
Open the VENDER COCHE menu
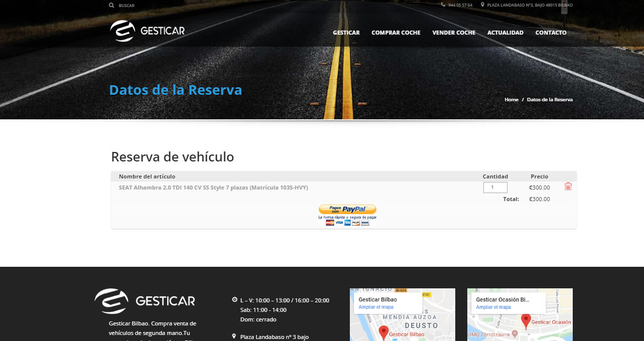click(x=454, y=33)
